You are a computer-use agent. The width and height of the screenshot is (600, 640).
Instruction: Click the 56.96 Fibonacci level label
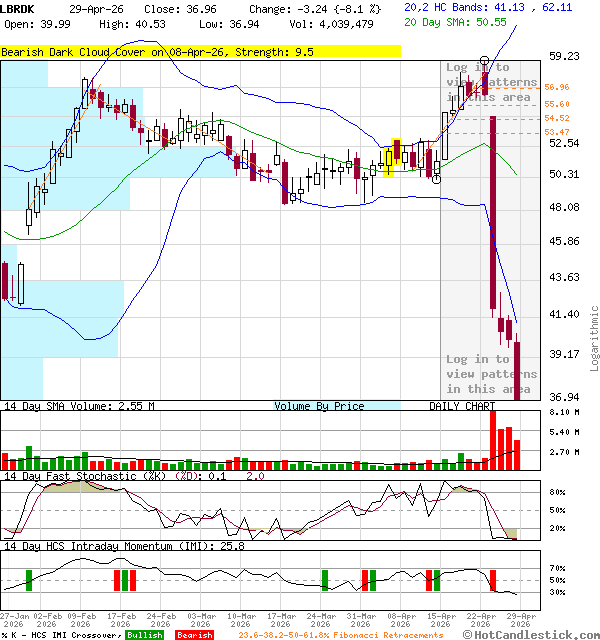click(x=557, y=88)
